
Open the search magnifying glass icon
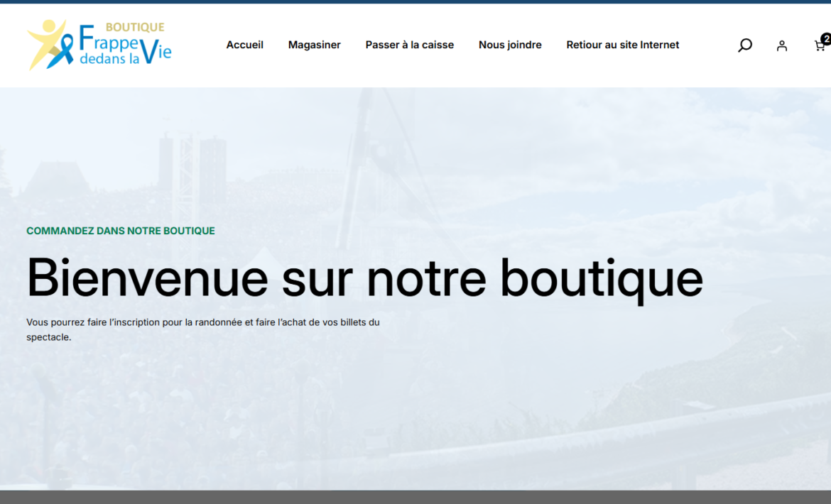pyautogui.click(x=744, y=45)
